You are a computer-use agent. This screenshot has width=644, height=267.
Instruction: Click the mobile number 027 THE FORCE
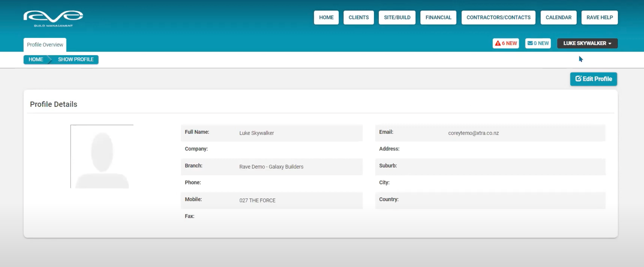coord(257,201)
